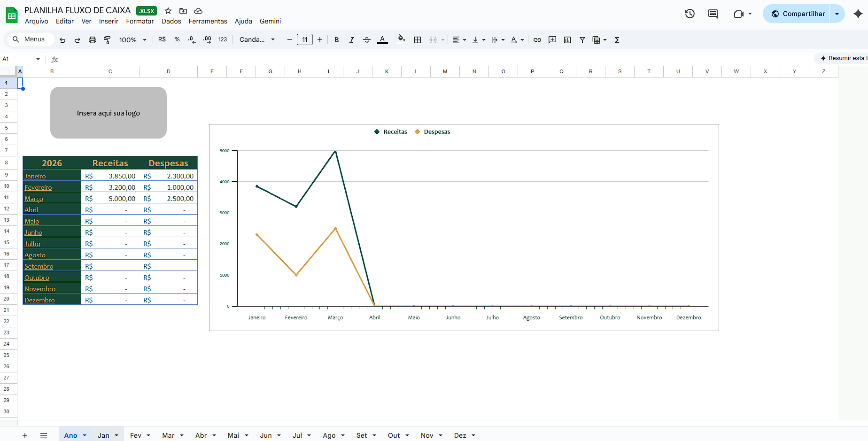Expand the Candara font family dropdown
Image resolution: width=868 pixels, height=441 pixels.
tap(257, 40)
